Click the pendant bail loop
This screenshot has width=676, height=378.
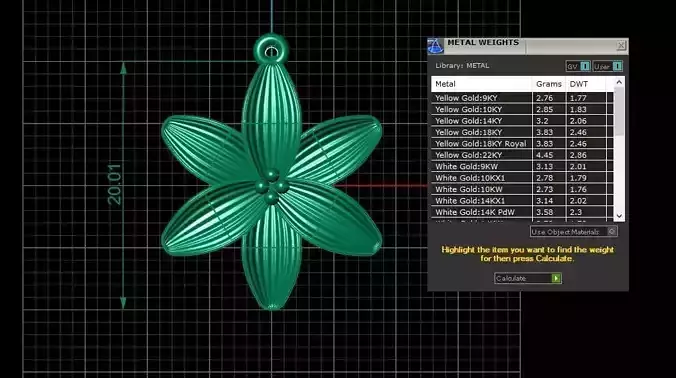[x=271, y=49]
